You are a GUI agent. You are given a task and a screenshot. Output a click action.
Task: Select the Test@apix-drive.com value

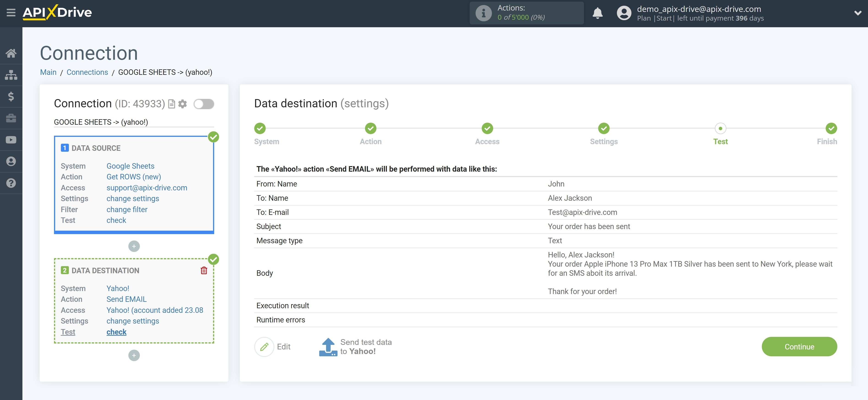582,212
